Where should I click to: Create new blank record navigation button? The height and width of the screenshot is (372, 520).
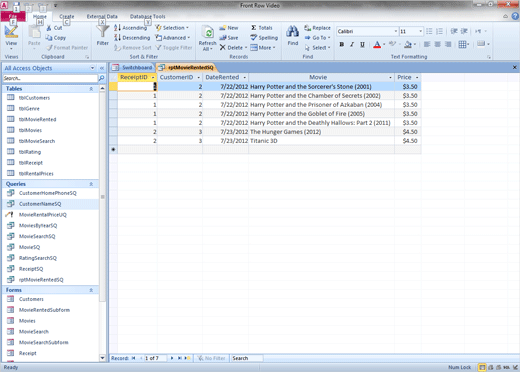(187, 358)
